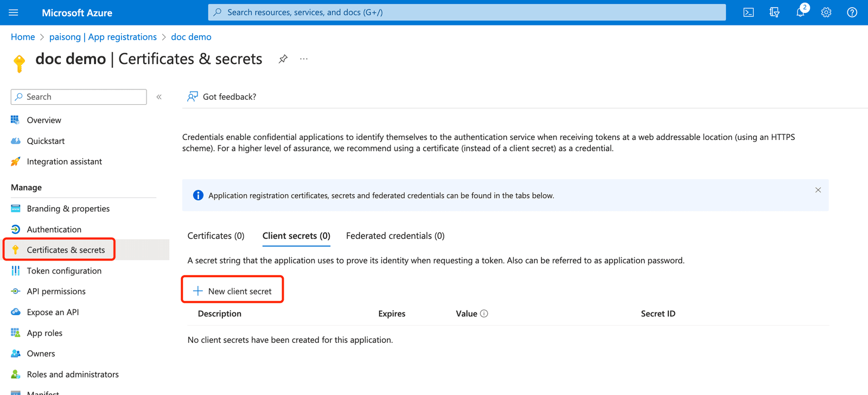
Task: Open Quickstart in sidebar
Action: click(x=46, y=141)
